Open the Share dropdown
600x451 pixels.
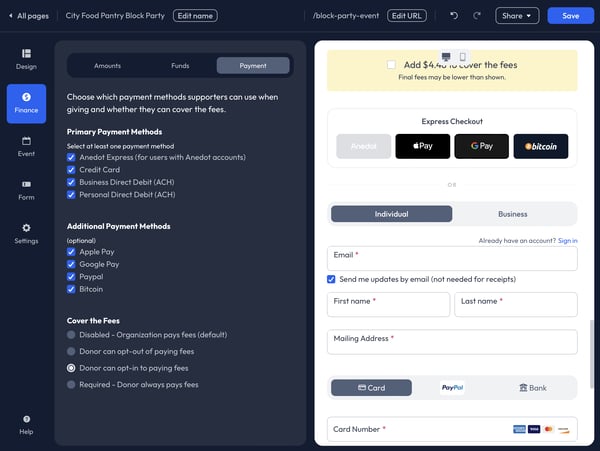[x=517, y=16]
